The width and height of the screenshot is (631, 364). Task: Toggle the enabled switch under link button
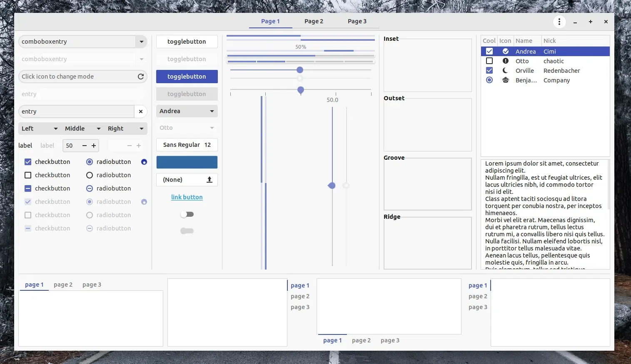pyautogui.click(x=187, y=214)
